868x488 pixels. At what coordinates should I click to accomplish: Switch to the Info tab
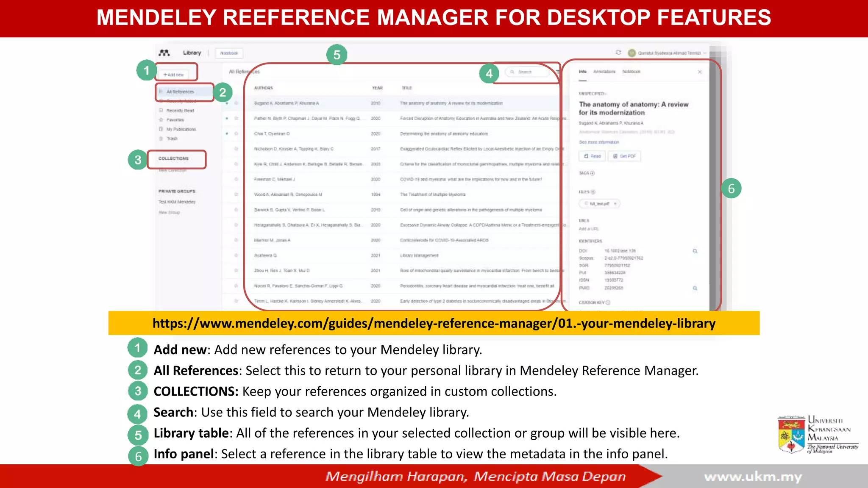pos(583,72)
